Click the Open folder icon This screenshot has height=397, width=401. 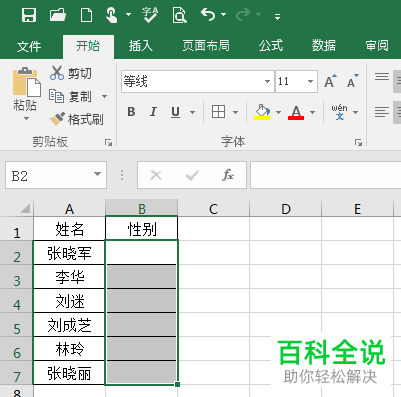[58, 15]
